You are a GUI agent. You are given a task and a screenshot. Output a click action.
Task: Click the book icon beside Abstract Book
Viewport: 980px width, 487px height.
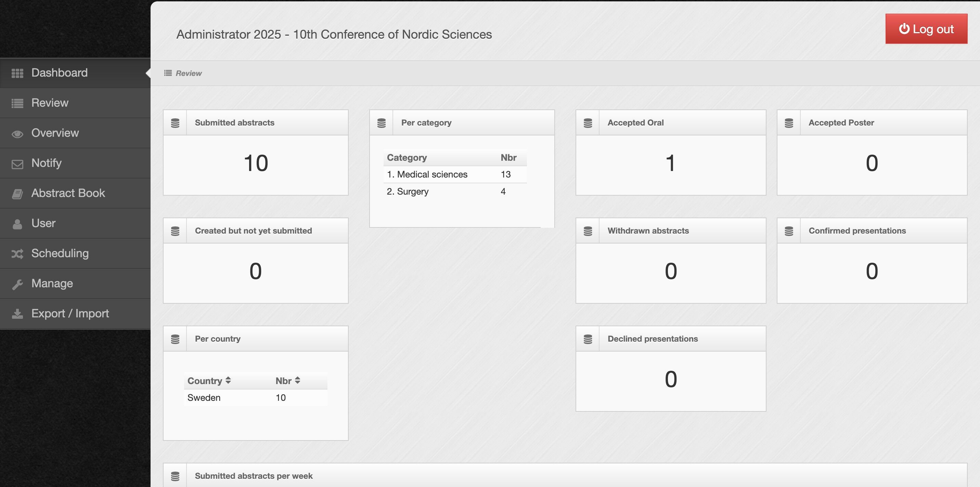(17, 194)
